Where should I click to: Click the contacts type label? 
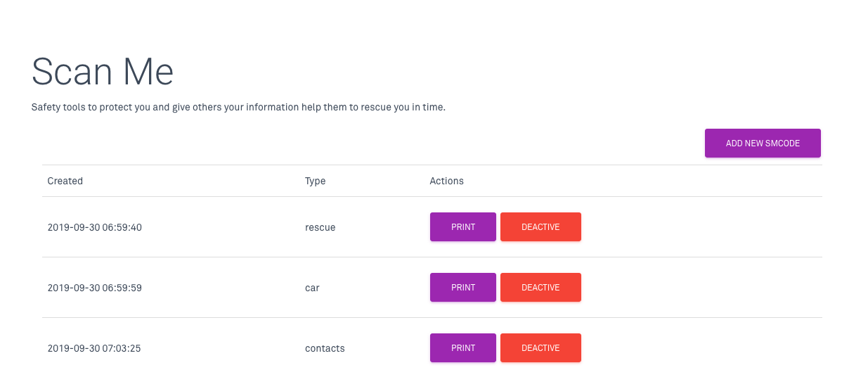coord(325,348)
